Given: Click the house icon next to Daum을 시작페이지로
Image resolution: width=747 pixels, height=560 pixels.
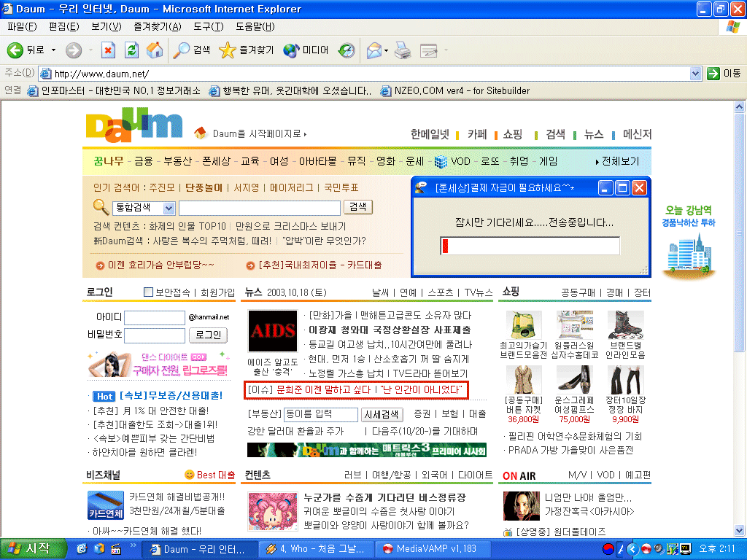Looking at the screenshot, I should click(200, 133).
